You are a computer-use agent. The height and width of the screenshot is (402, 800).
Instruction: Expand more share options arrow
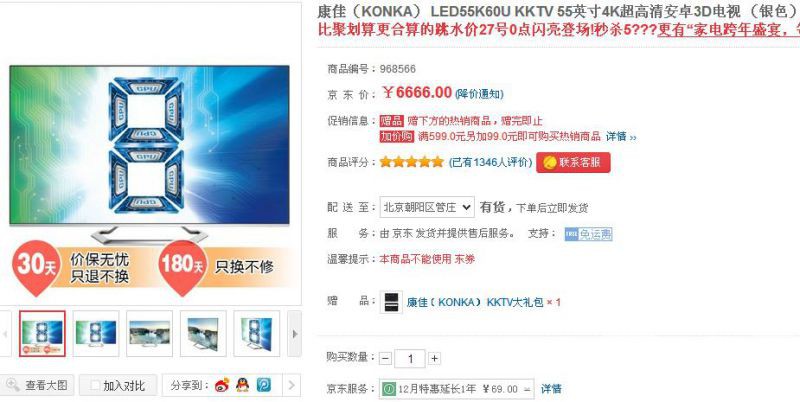(x=291, y=385)
